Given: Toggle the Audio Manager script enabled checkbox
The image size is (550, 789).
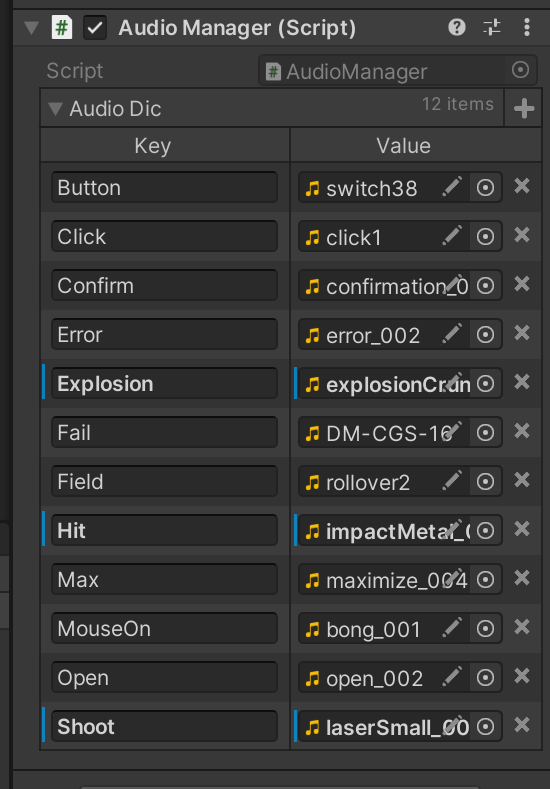Looking at the screenshot, I should tap(95, 28).
